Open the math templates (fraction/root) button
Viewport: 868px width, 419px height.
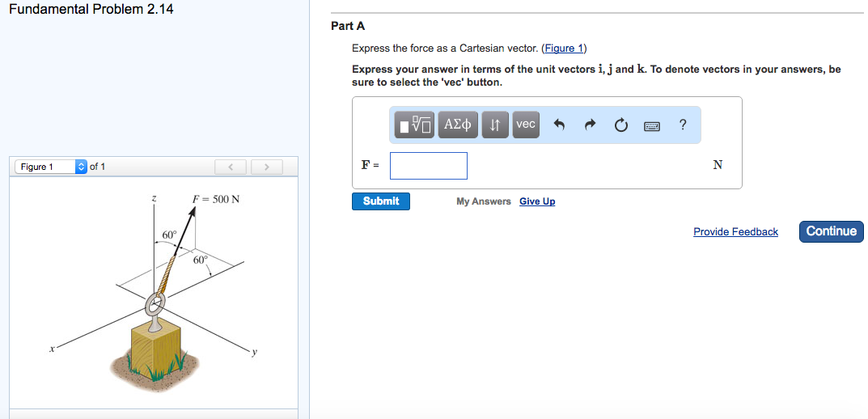click(x=416, y=125)
